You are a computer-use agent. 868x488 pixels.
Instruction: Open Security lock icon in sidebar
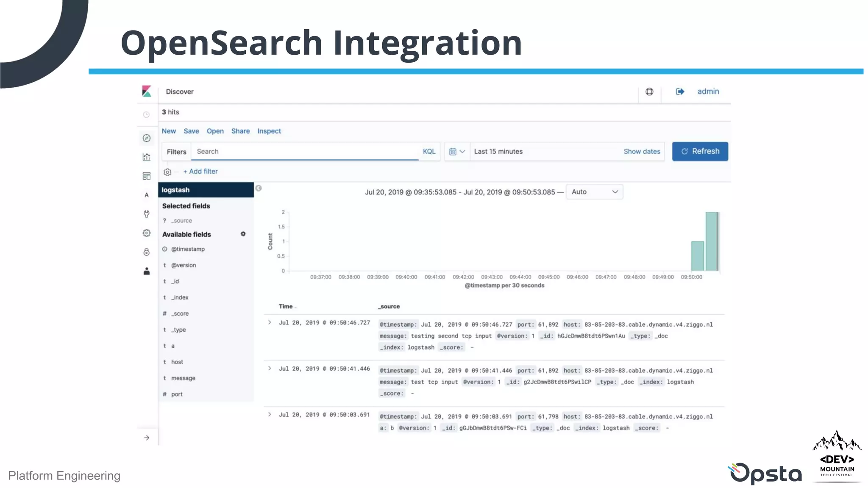(x=146, y=252)
